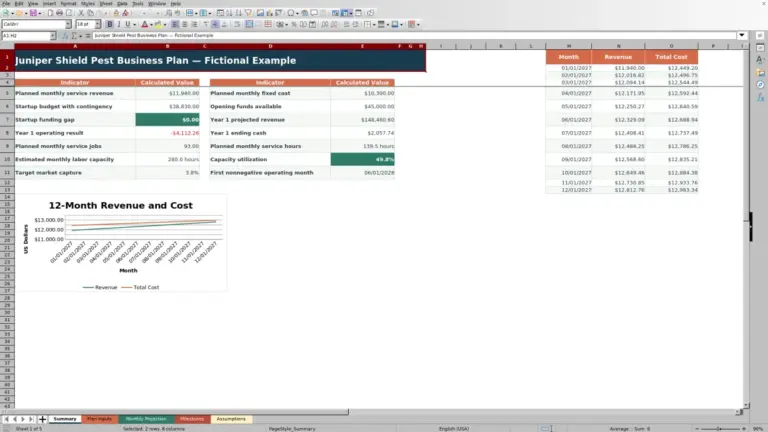Open sidebar Functions fx panel icon
The height and width of the screenshot is (432, 768).
pos(760,97)
